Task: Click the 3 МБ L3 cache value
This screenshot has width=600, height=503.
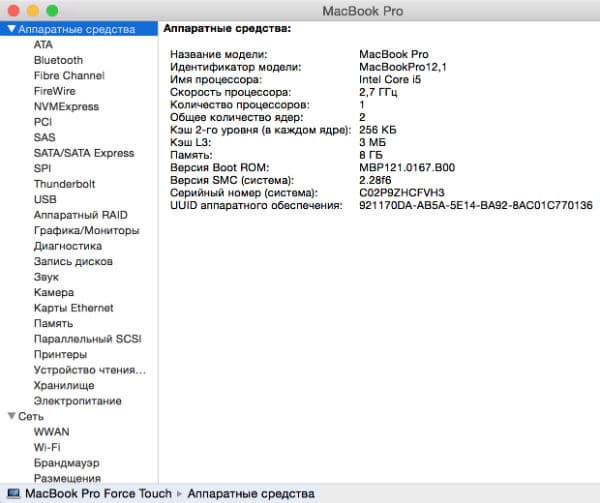Action: point(372,142)
